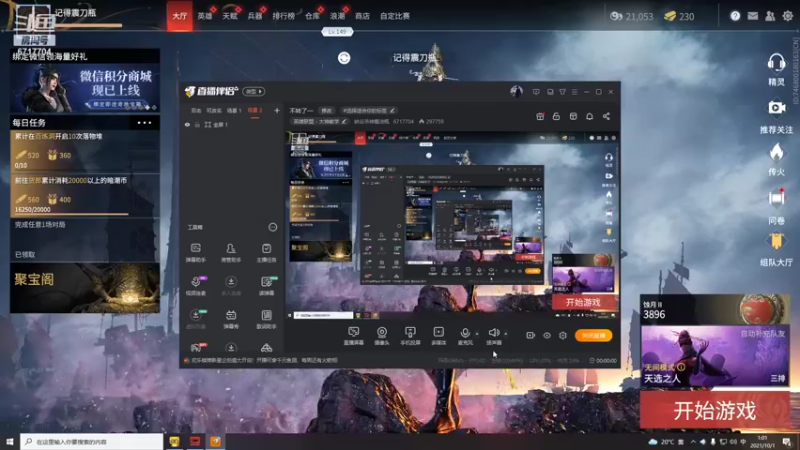Click the Windows taskbar search box

[x=92, y=441]
